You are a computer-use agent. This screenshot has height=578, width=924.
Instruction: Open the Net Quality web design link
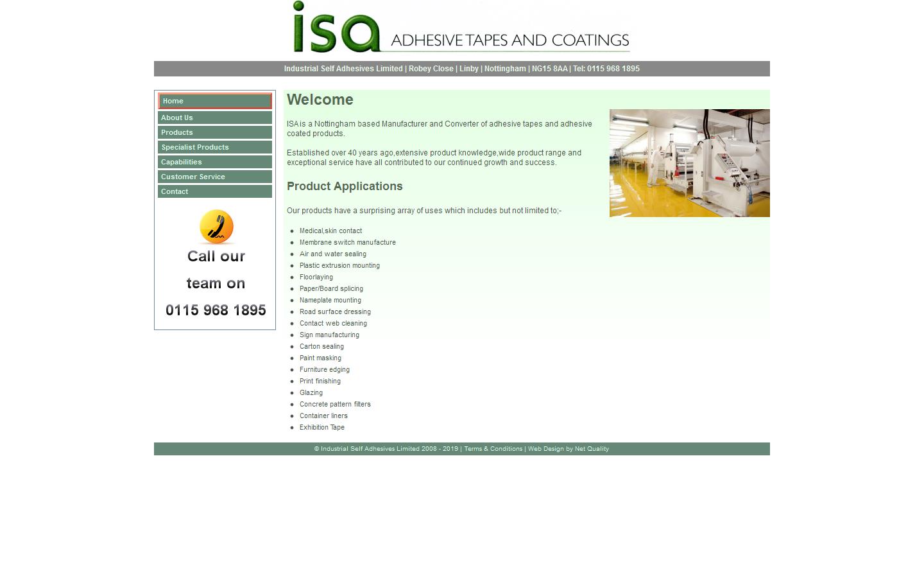tap(592, 449)
